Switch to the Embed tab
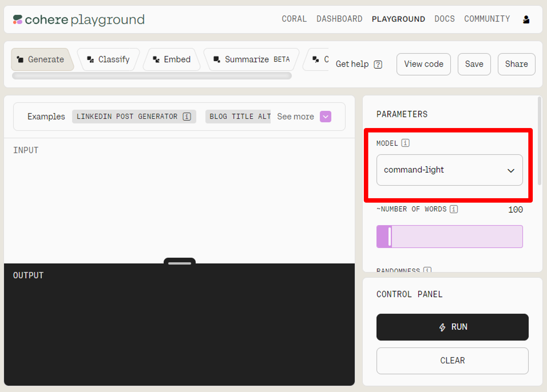547x392 pixels. (172, 59)
